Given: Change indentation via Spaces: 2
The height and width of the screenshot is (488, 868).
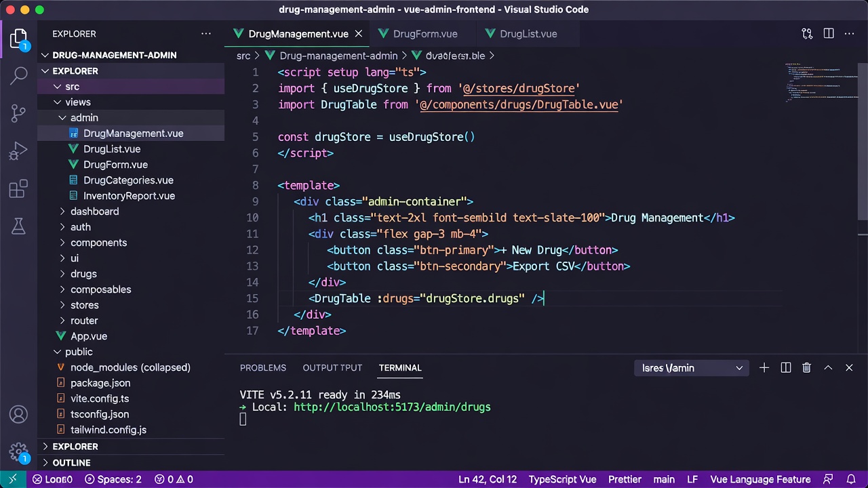Looking at the screenshot, I should click(x=113, y=479).
